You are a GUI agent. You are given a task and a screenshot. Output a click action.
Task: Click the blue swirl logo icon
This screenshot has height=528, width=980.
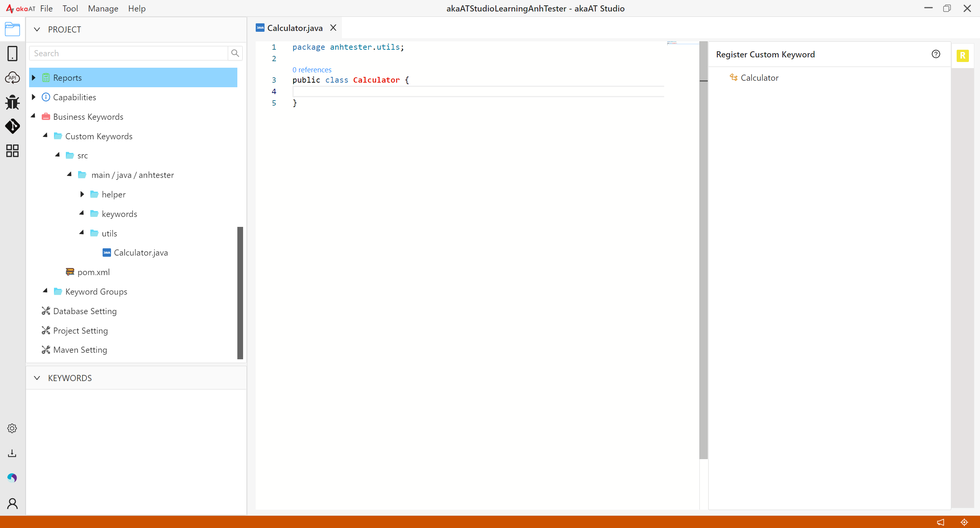pos(12,478)
